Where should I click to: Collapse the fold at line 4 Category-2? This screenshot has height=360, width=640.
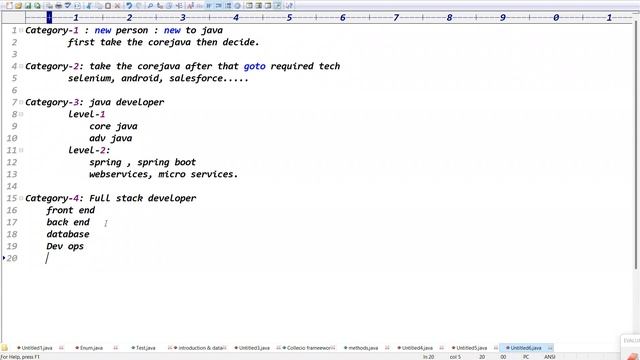coord(21,66)
